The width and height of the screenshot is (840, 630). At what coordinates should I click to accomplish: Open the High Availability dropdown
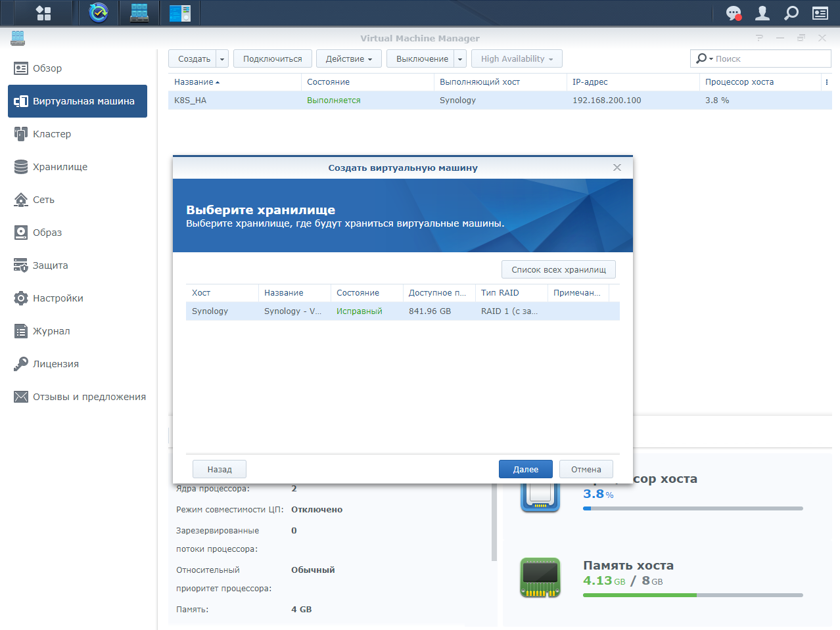click(x=517, y=58)
